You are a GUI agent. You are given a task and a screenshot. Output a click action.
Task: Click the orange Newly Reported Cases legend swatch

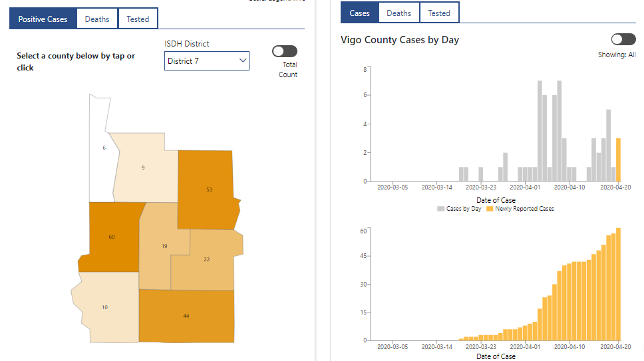coord(491,209)
